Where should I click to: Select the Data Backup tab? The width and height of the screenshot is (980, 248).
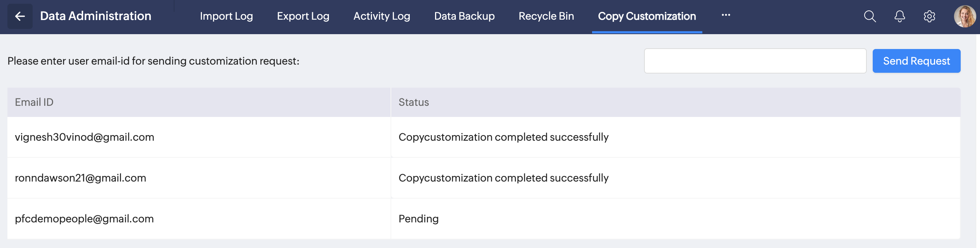coord(464,16)
